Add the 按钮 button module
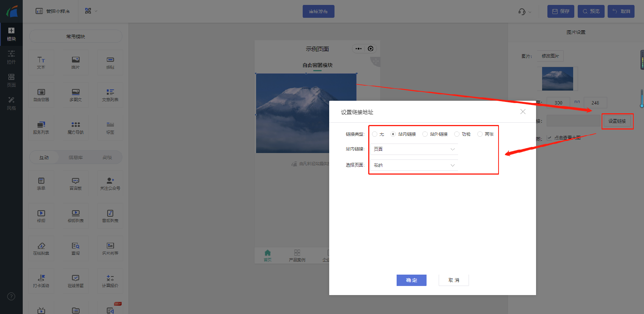This screenshot has width=644, height=314. [110, 62]
